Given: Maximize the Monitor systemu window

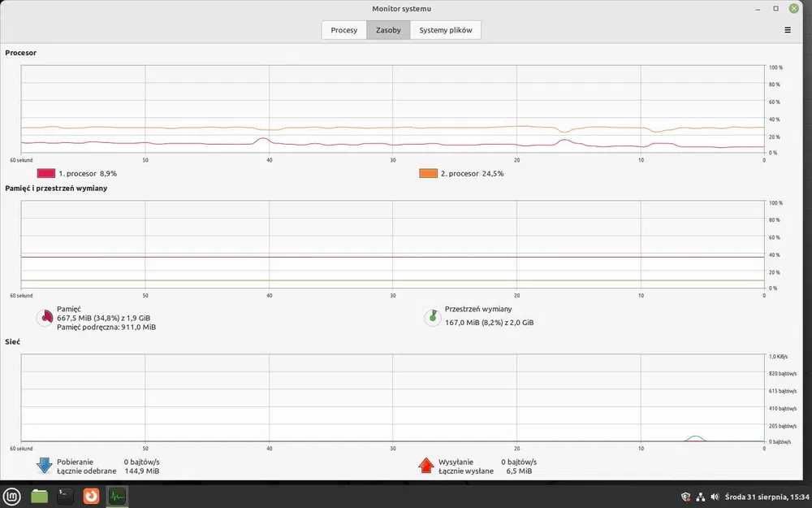Looking at the screenshot, I should coord(775,9).
